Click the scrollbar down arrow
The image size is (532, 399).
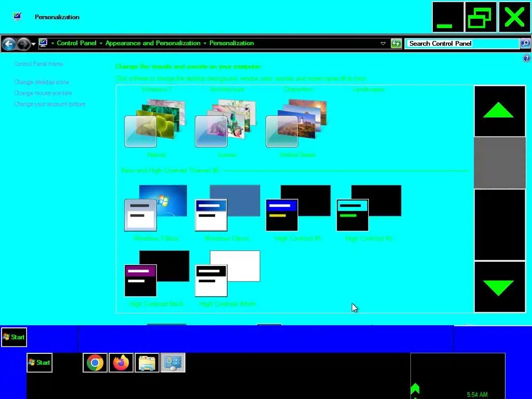(x=499, y=287)
